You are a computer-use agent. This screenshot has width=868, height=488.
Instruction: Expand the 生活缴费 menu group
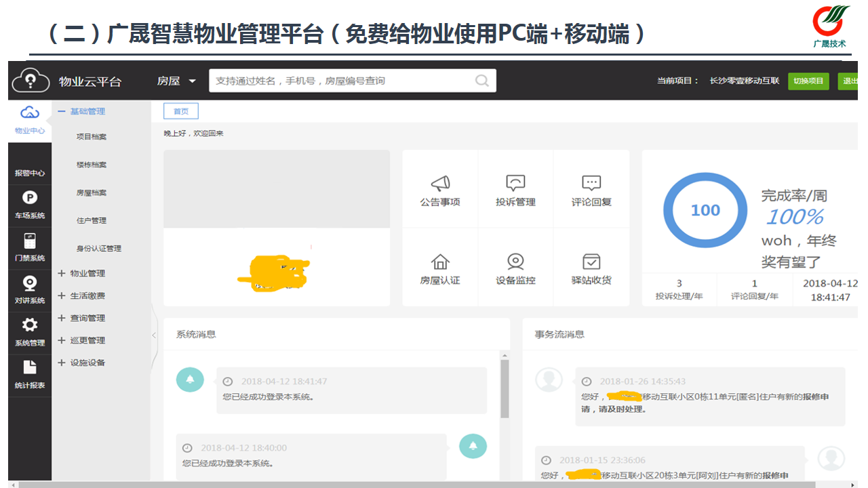62,296
